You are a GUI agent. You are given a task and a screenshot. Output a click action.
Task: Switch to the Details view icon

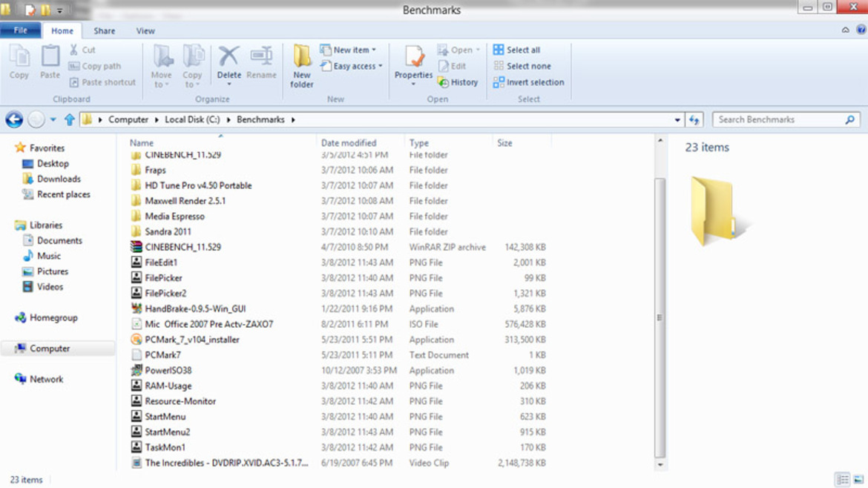point(843,480)
